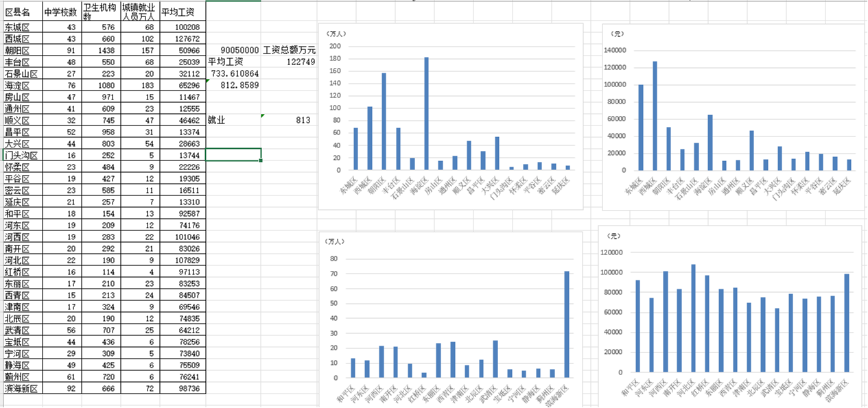The width and height of the screenshot is (868, 408).
Task: Click the cell with value 733.610864
Action: click(x=233, y=74)
